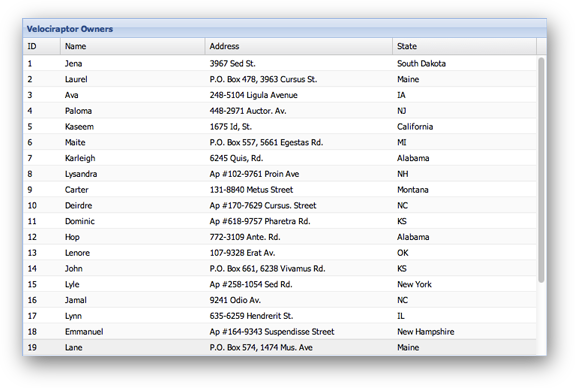Click the name Karleigh

tap(80, 158)
